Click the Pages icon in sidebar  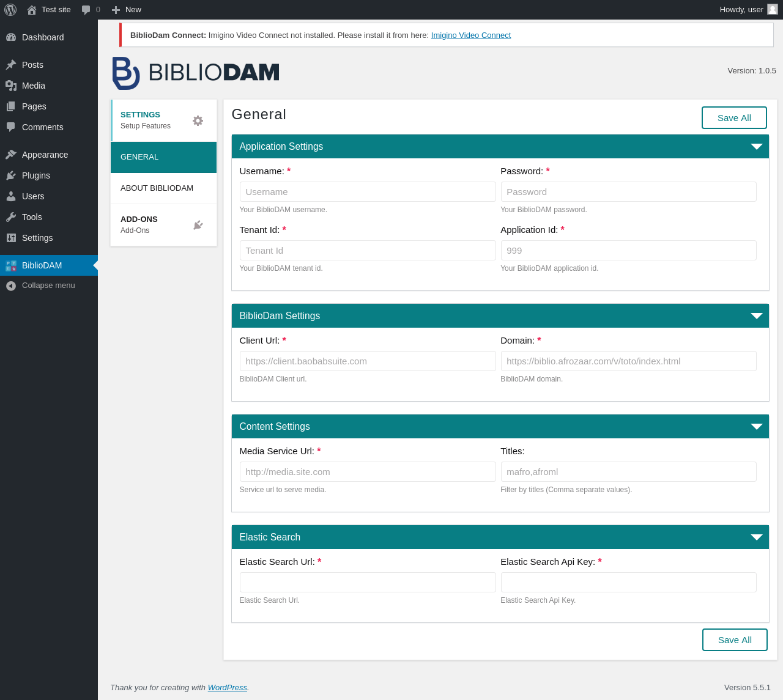tap(11, 106)
